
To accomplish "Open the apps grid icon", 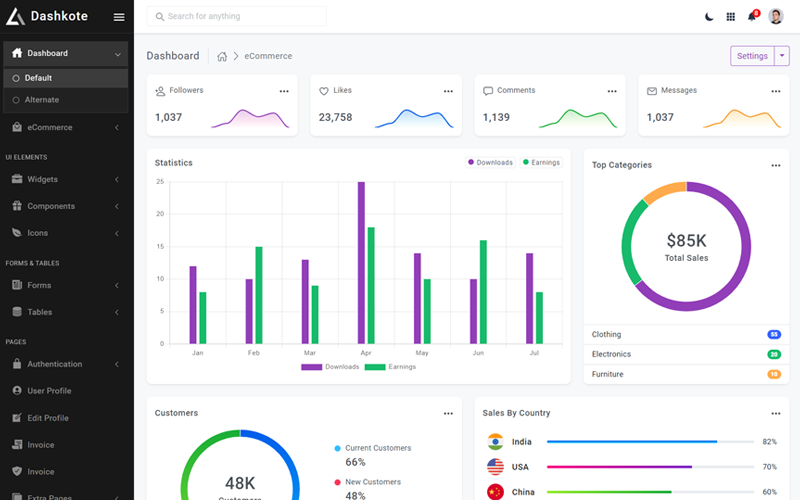I will [x=731, y=17].
